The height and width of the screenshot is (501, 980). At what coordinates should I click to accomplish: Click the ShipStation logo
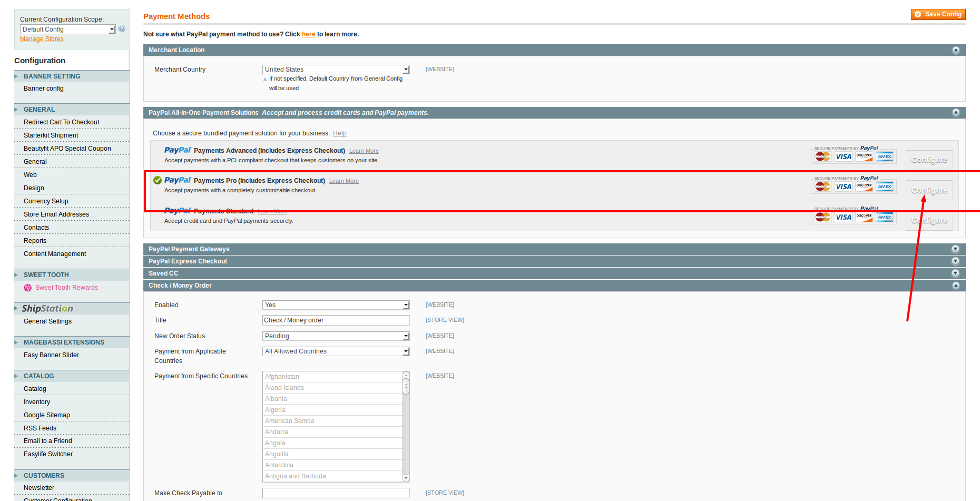tap(47, 309)
